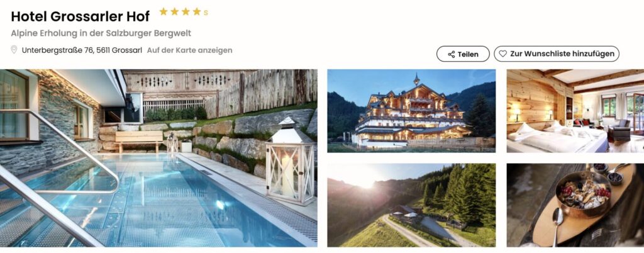
Task: Click the second gold star icon
Action: [175, 11]
